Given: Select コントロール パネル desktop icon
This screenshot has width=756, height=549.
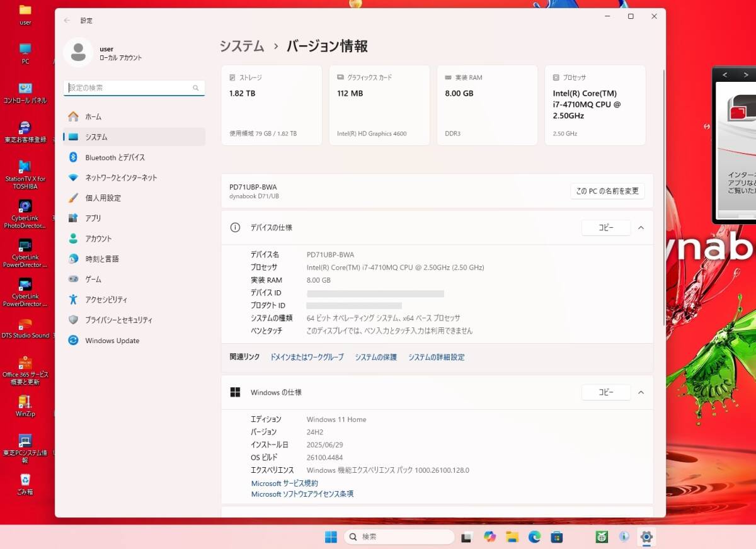Looking at the screenshot, I should click(25, 93).
